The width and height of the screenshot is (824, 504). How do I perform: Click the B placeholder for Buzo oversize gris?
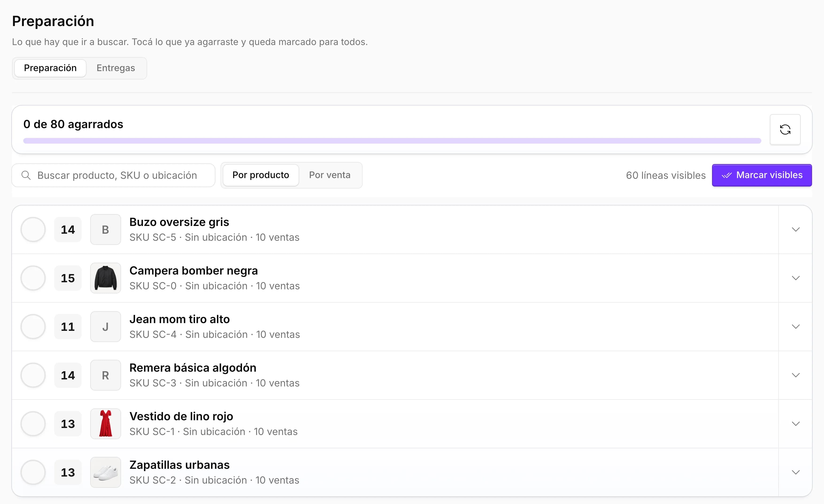(105, 229)
